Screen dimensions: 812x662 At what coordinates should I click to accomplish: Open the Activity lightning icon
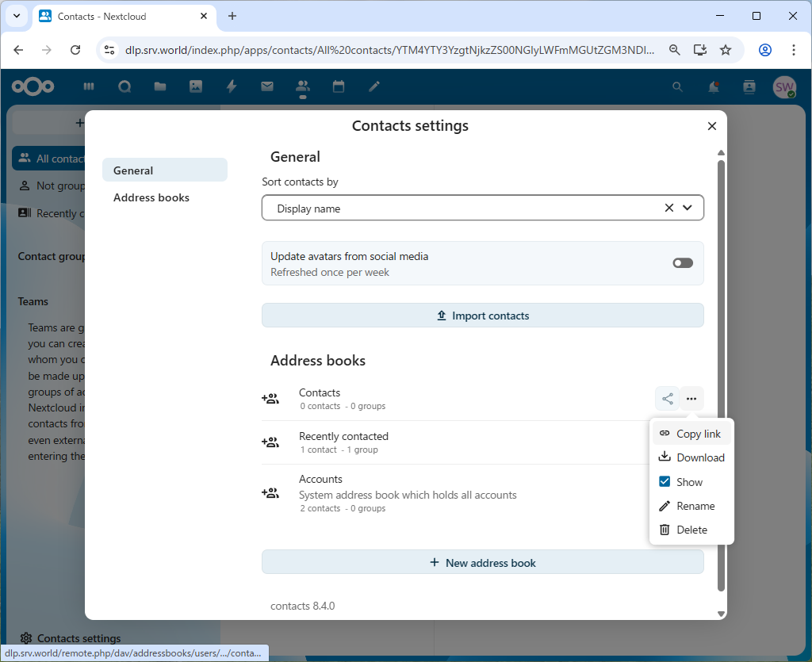[232, 86]
